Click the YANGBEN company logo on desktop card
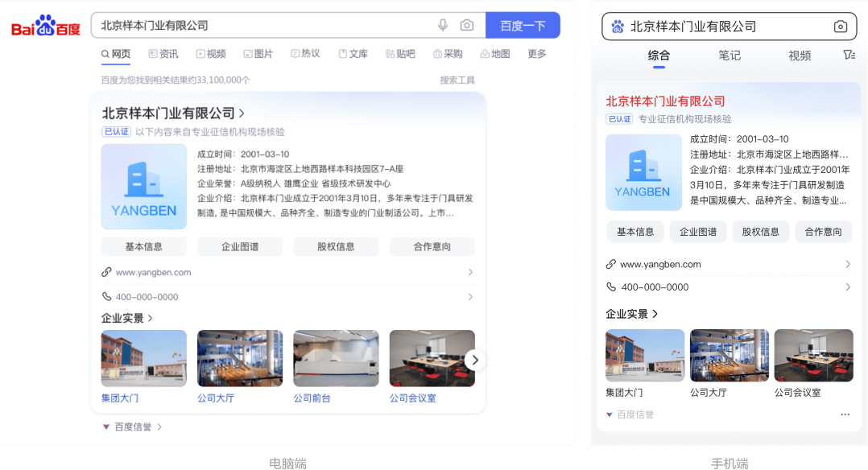This screenshot has width=868, height=470. pyautogui.click(x=144, y=187)
